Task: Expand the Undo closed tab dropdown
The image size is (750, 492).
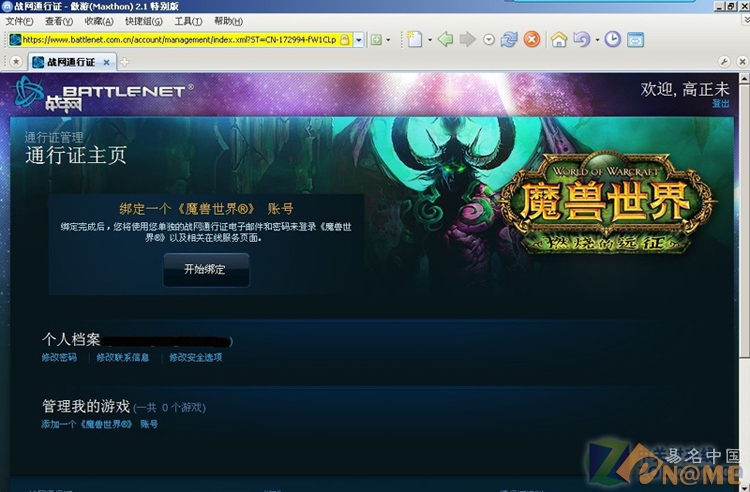Action: 597,40
